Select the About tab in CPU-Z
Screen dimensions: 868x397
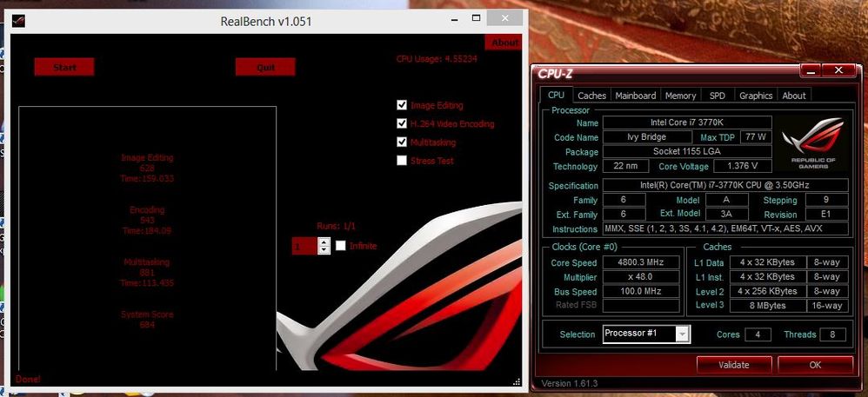point(794,96)
